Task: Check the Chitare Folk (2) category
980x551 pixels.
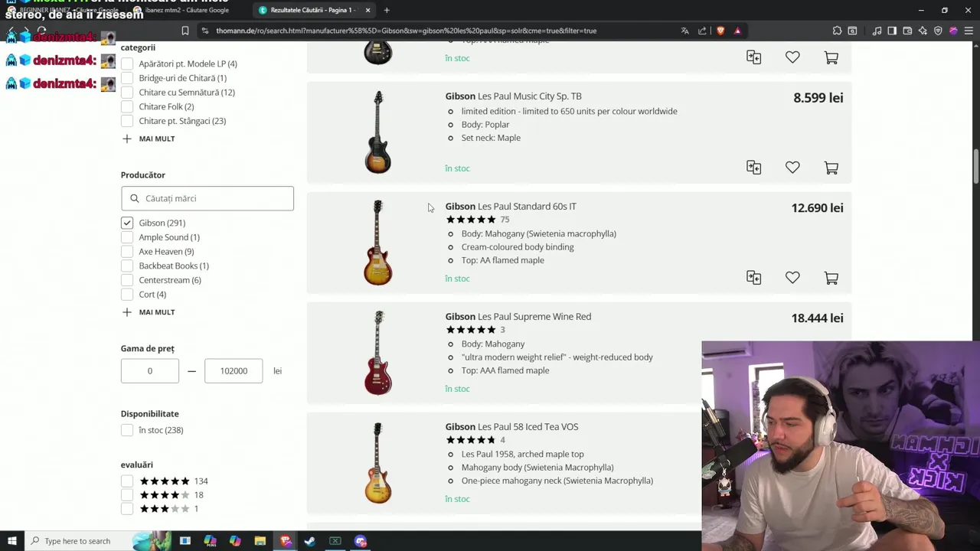Action: click(127, 106)
